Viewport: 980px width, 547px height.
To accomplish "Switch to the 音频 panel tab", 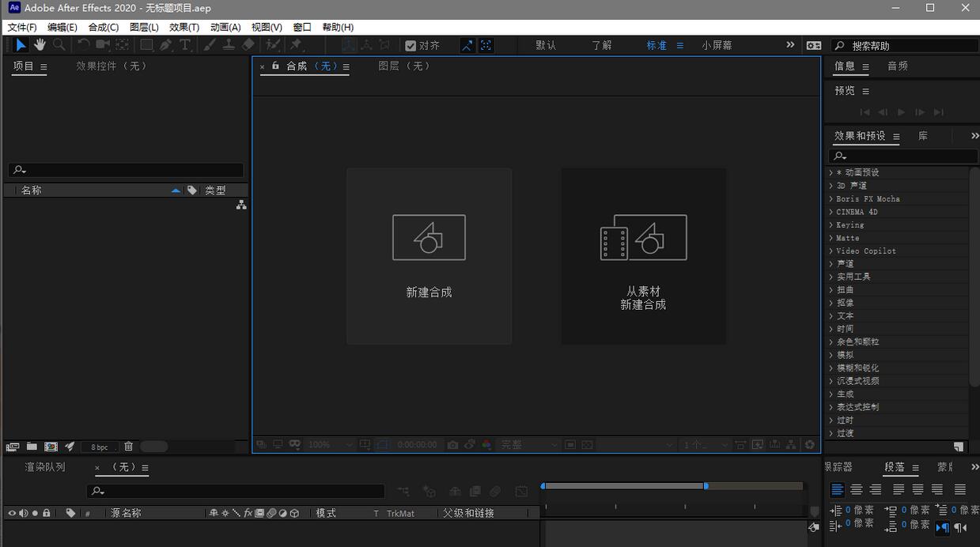I will pos(898,66).
